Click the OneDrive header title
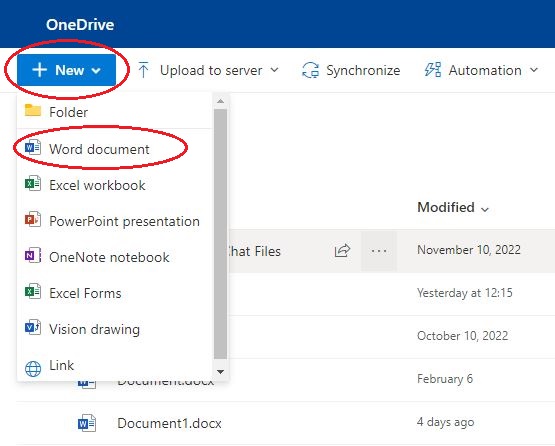Image resolution: width=555 pixels, height=446 pixels. tap(80, 24)
